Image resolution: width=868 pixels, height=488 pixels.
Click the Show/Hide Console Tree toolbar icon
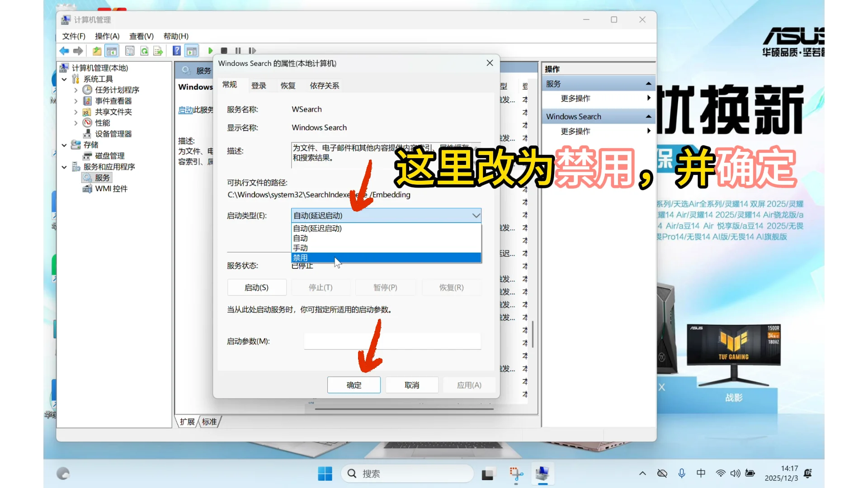[x=112, y=51]
